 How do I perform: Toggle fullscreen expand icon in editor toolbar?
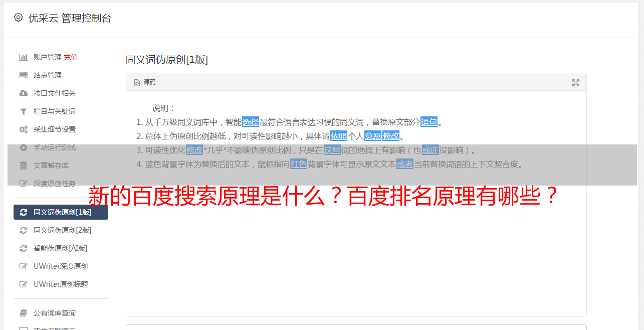click(x=576, y=83)
